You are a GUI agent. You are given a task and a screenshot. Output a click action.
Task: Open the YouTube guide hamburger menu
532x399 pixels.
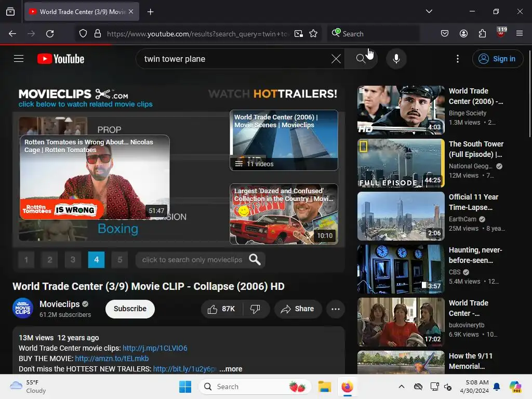click(x=19, y=59)
